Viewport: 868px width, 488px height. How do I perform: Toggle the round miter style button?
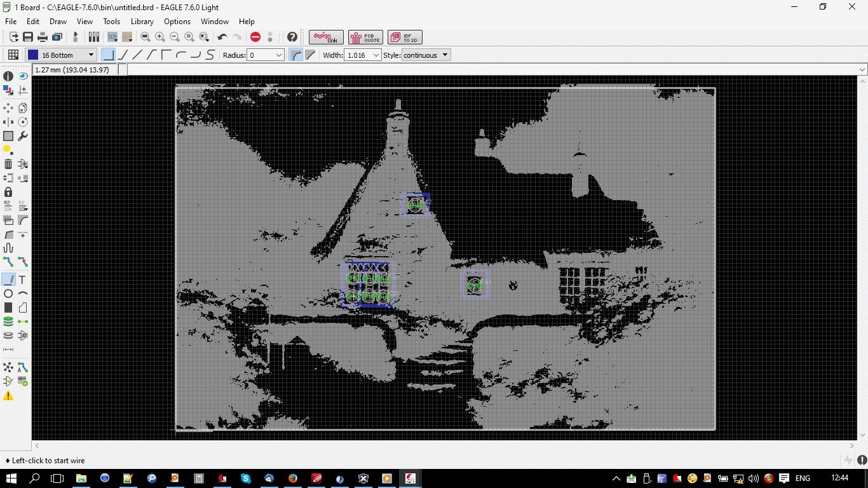pos(295,55)
